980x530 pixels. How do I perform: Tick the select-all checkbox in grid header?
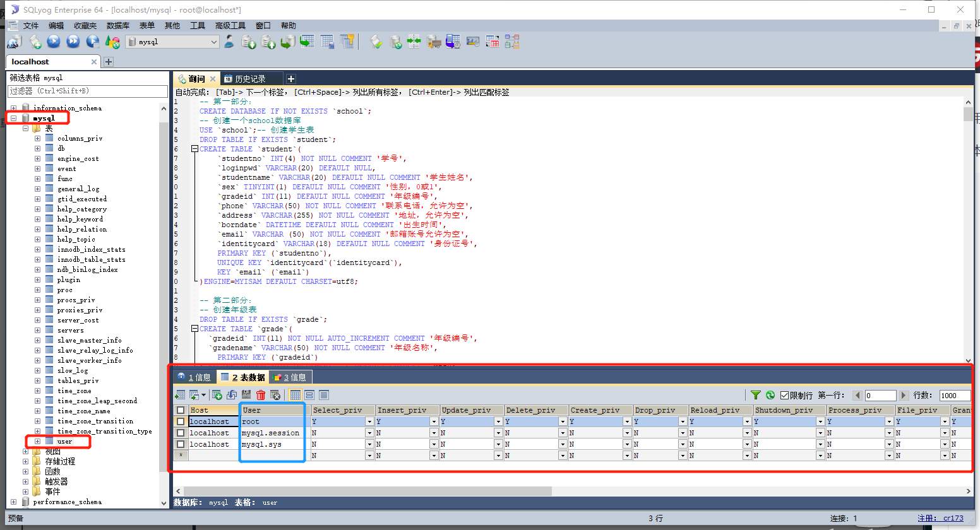(x=181, y=410)
